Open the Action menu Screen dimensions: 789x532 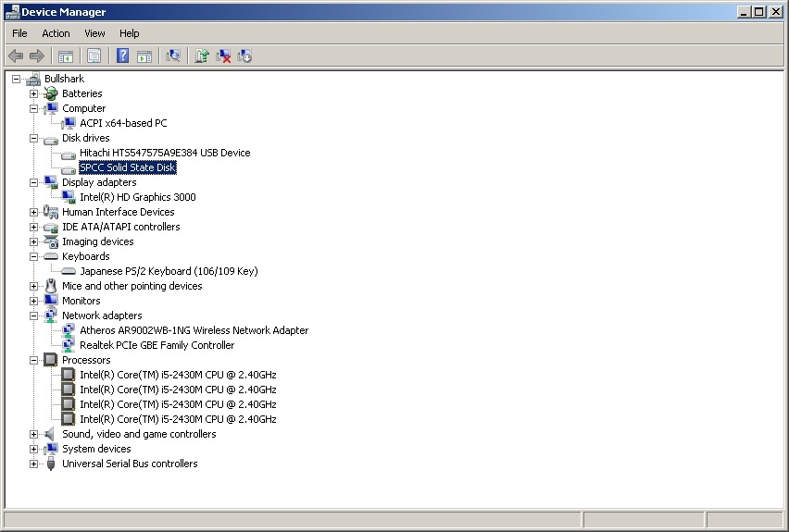point(56,33)
